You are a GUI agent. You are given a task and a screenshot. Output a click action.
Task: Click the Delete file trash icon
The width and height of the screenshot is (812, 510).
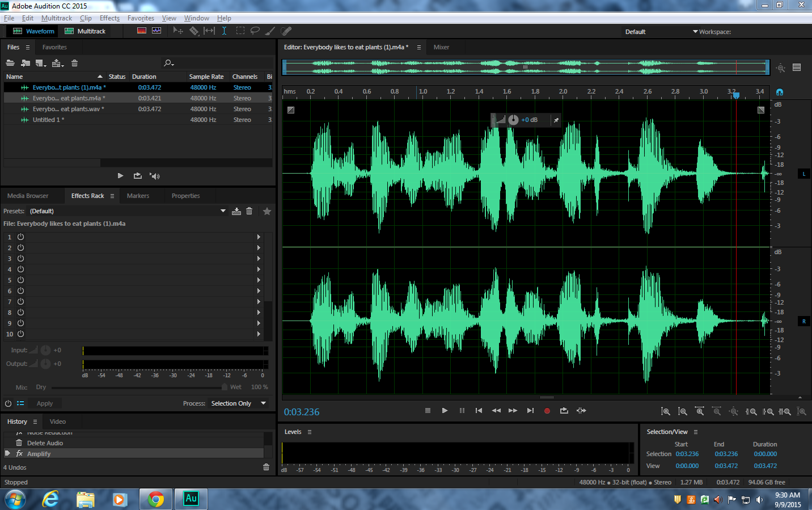pyautogui.click(x=74, y=63)
